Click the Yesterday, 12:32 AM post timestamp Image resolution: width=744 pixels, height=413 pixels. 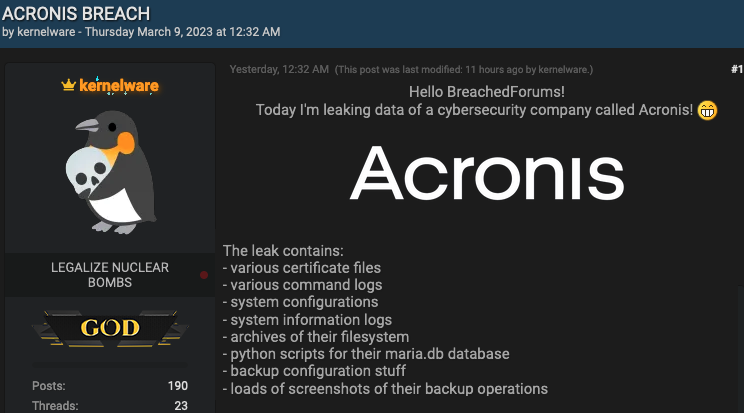point(279,70)
